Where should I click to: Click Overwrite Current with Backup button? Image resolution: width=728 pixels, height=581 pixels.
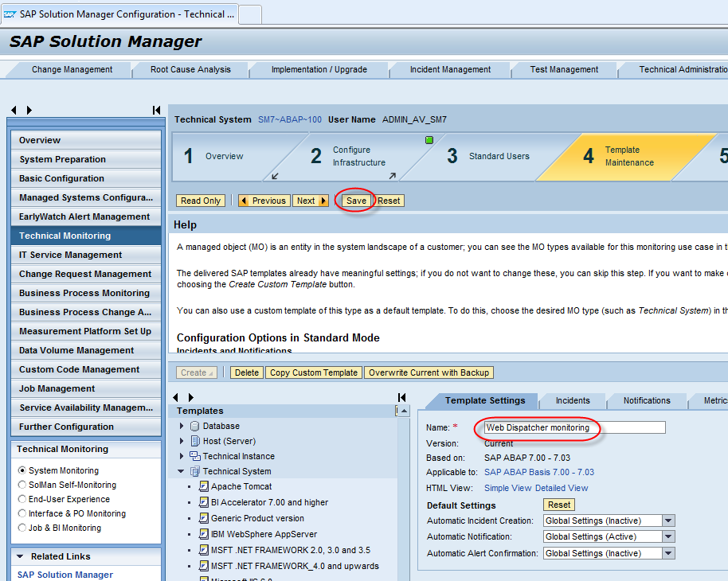pyautogui.click(x=429, y=372)
